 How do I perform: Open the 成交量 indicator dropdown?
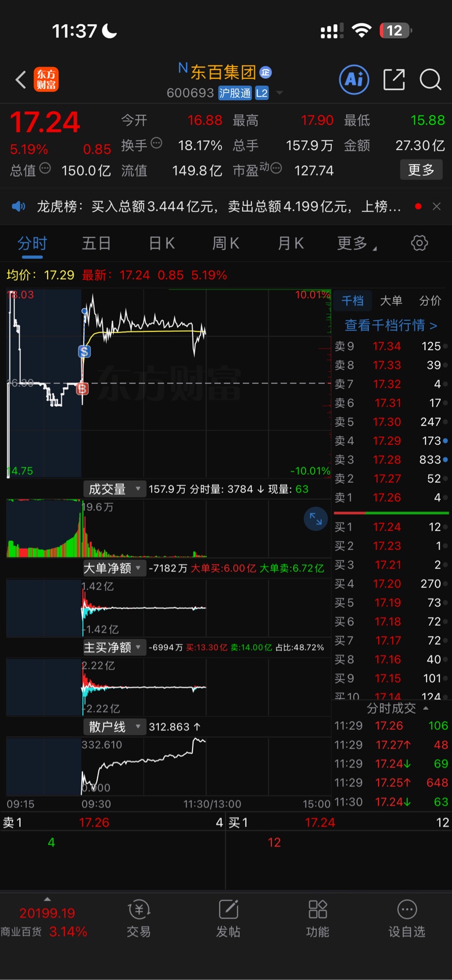click(x=114, y=489)
